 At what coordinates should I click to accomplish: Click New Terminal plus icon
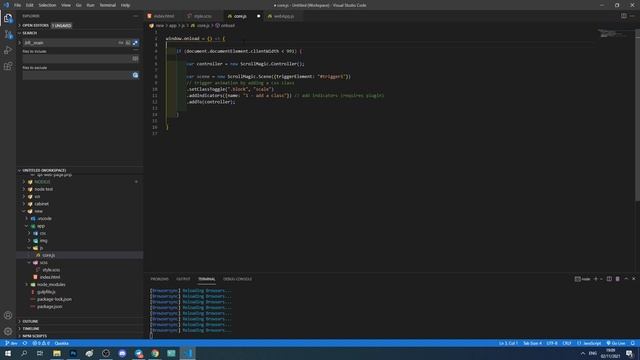pos(596,279)
